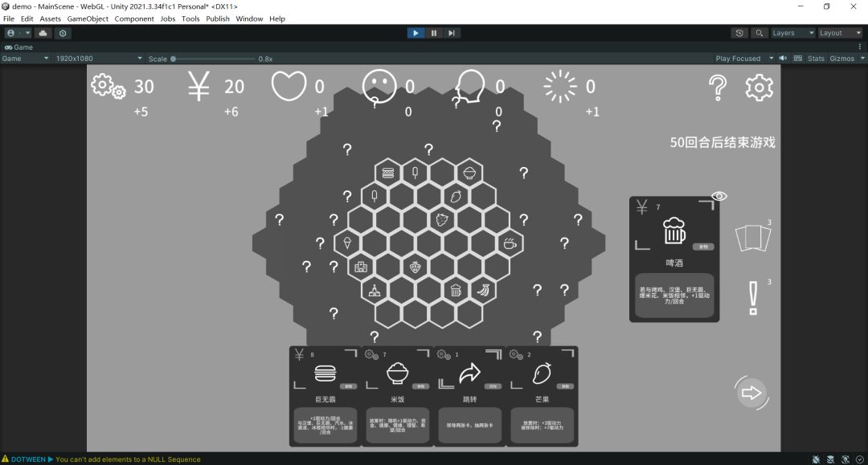The height and width of the screenshot is (465, 868).
Task: Open the account dropdown in Unity toolbar
Action: pos(18,33)
